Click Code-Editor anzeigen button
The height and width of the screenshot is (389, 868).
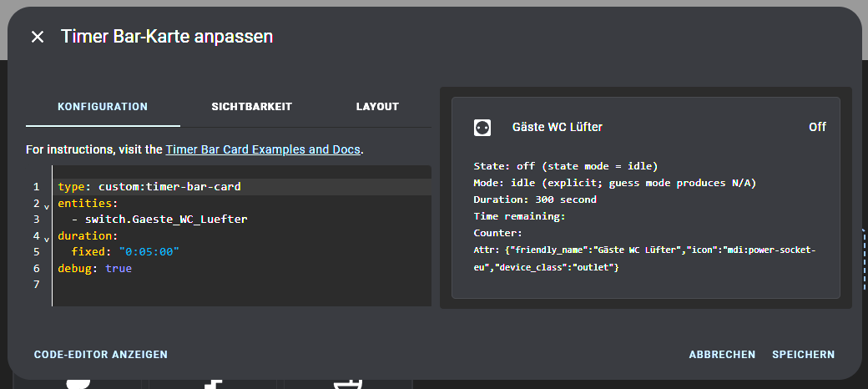[x=101, y=355]
